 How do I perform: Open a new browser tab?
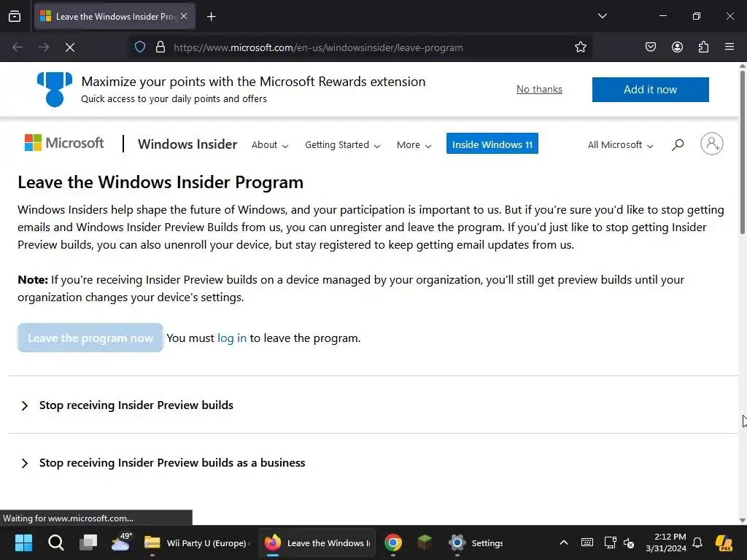tap(211, 17)
